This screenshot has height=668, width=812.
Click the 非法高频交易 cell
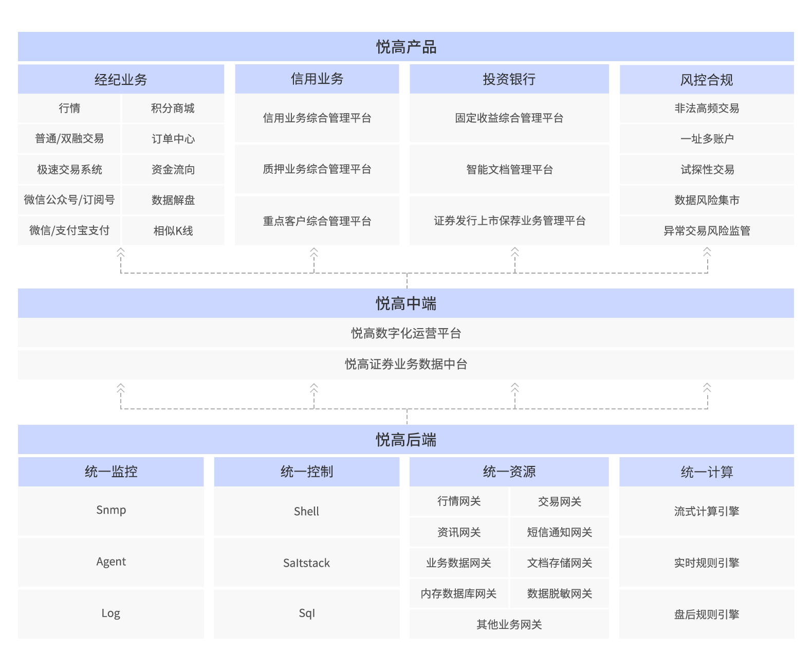point(707,108)
